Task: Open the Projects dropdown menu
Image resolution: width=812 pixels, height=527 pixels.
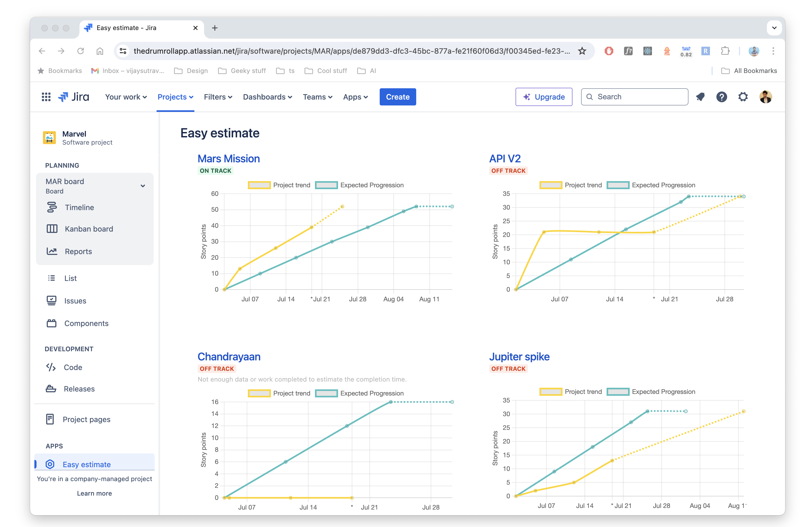Action: coord(175,97)
